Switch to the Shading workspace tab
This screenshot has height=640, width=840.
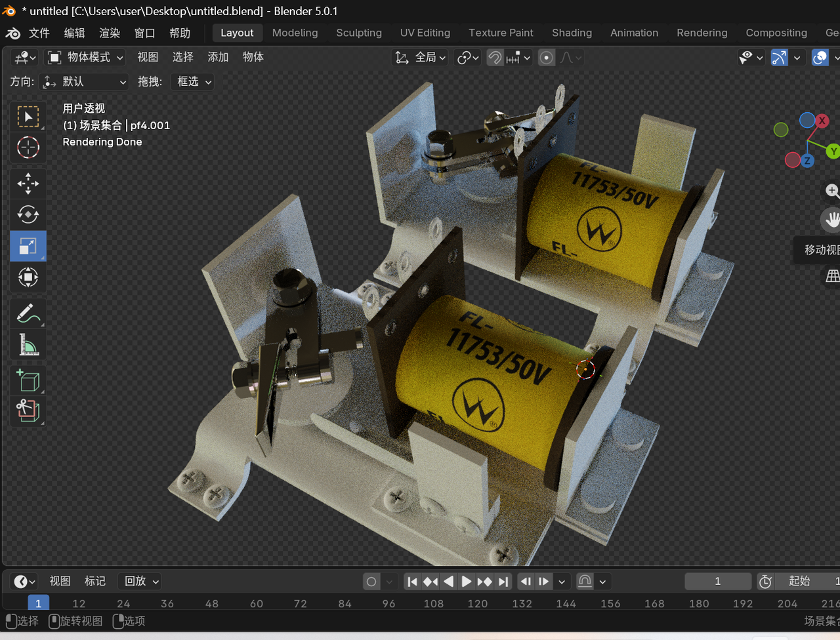click(x=572, y=33)
